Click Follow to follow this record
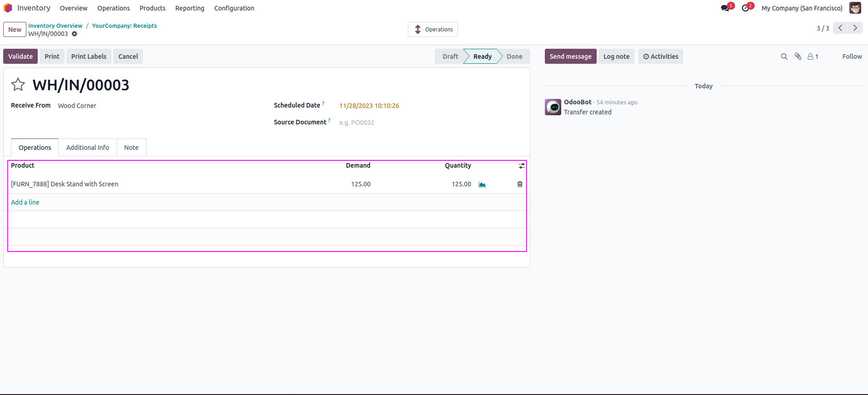The image size is (868, 395). pos(852,56)
